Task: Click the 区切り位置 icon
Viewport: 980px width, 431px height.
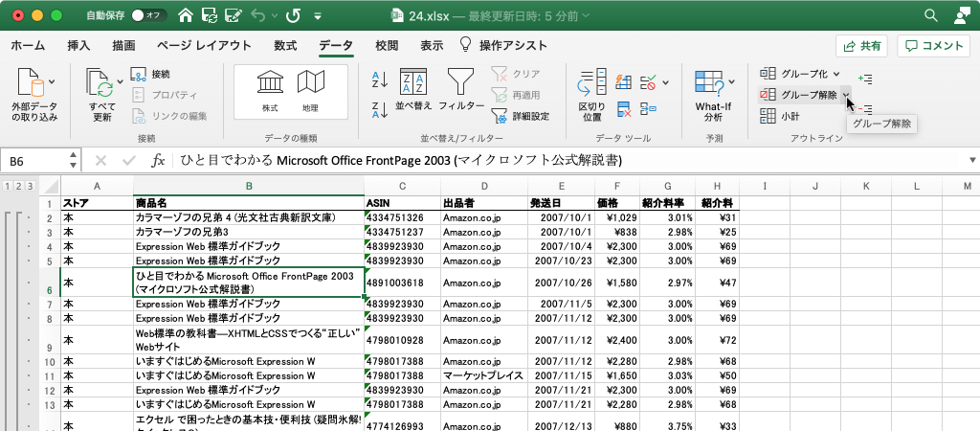Action: pos(591,95)
